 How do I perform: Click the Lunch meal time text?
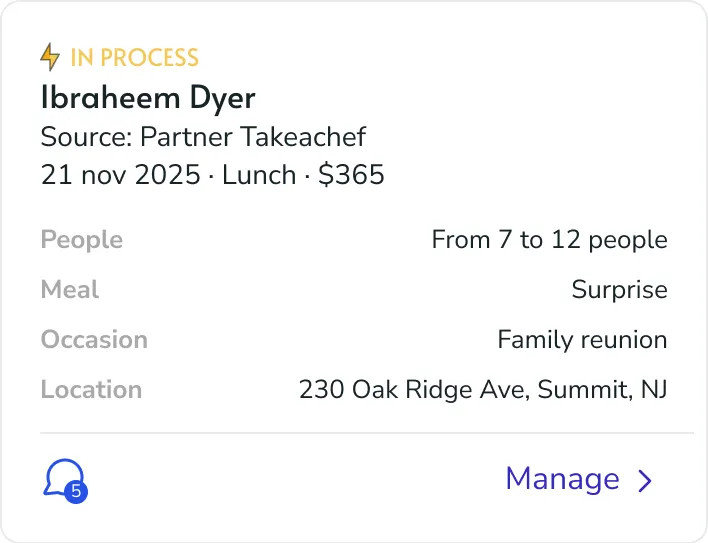point(259,175)
